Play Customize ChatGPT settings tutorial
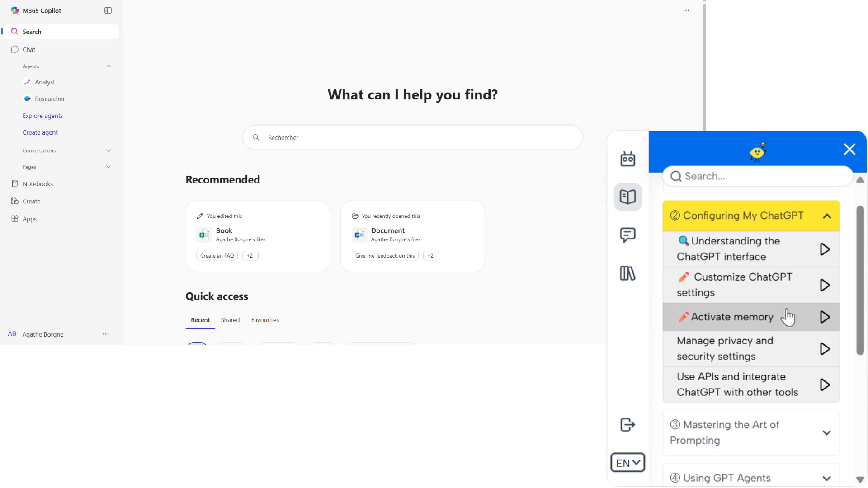This screenshot has width=868, height=488. click(x=825, y=285)
